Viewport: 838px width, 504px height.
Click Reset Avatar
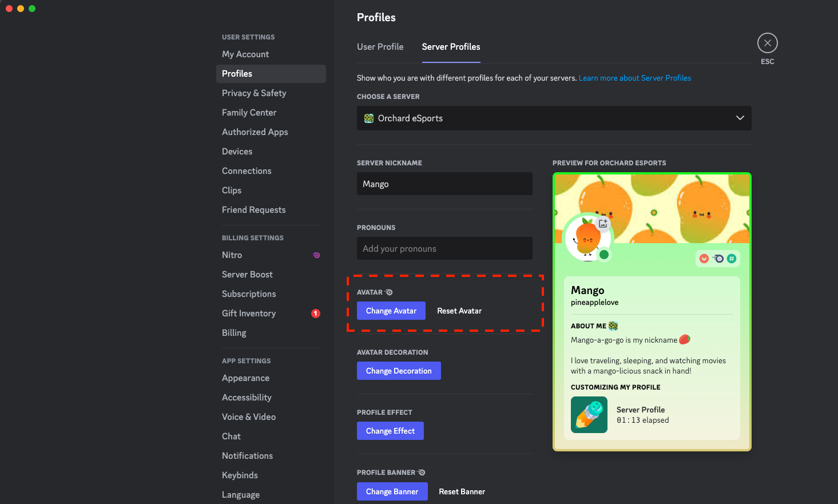point(459,311)
